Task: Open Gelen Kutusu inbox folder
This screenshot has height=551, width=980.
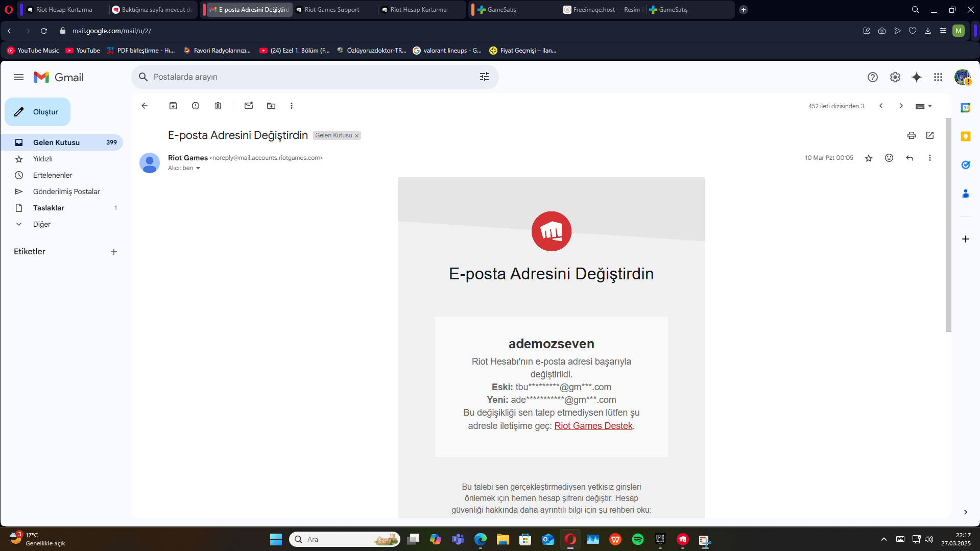Action: click(62, 142)
